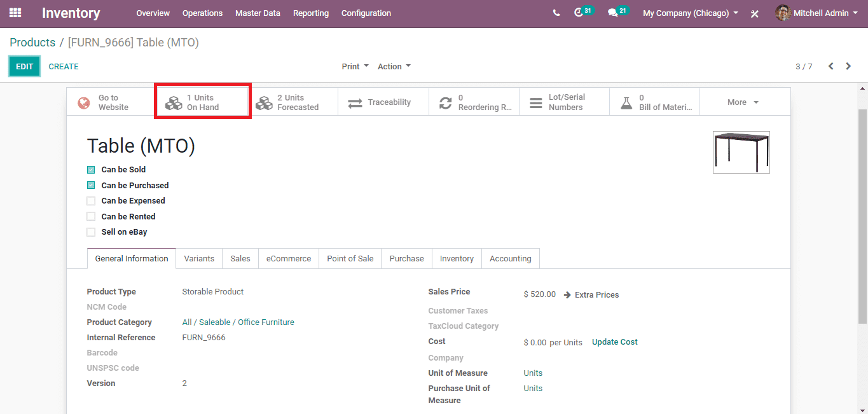
Task: Go to previous record arrow
Action: pos(830,66)
